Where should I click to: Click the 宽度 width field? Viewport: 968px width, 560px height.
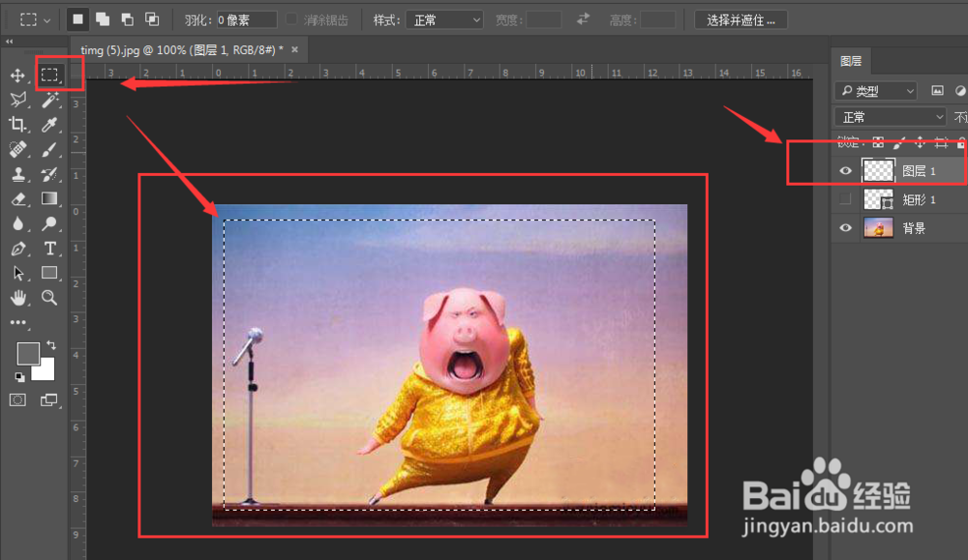tap(543, 19)
